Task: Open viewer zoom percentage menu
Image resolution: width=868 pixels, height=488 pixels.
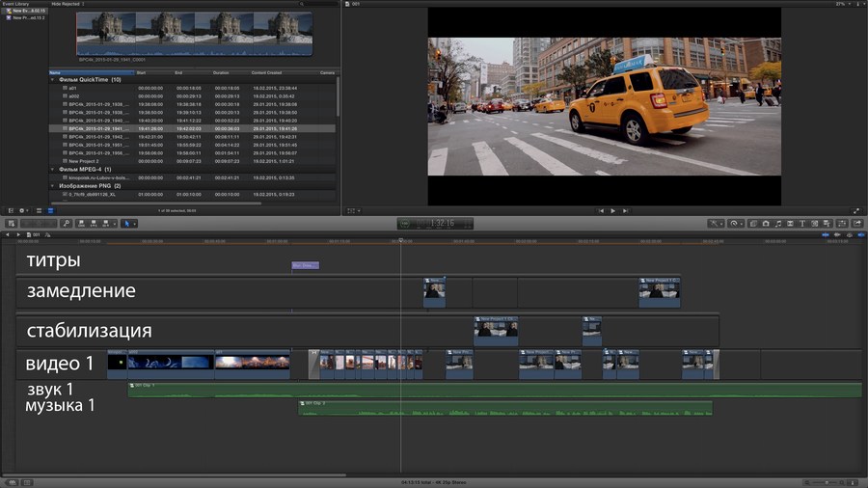Action: pyautogui.click(x=843, y=4)
